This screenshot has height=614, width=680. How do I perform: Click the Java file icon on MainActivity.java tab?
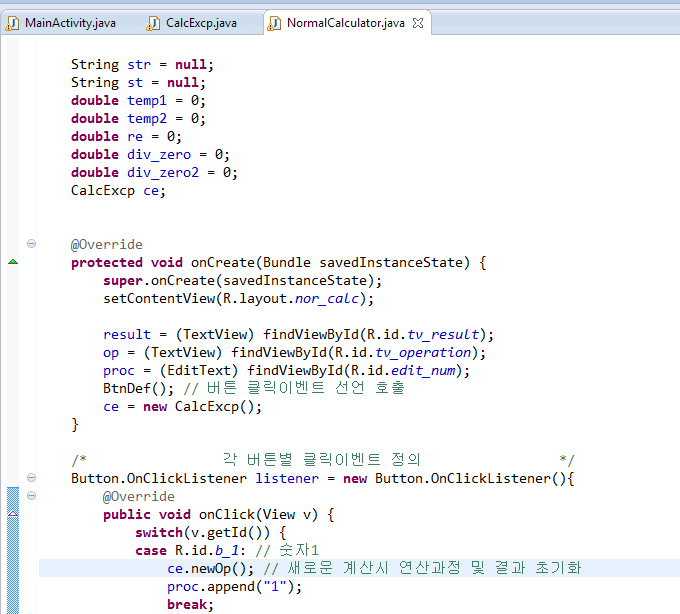pos(13,23)
